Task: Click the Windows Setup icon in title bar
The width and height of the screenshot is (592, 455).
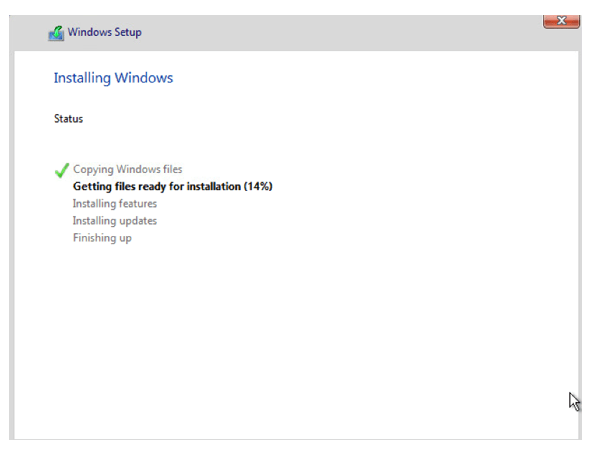Action: pyautogui.click(x=56, y=33)
